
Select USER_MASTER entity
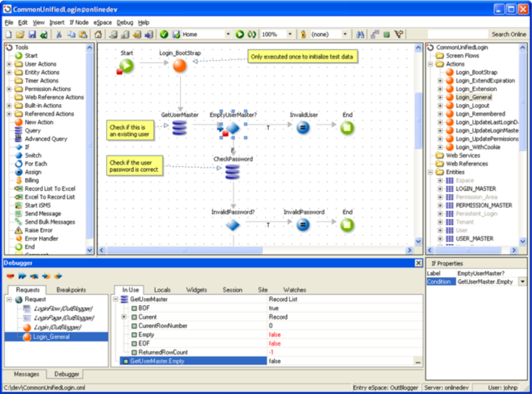[475, 239]
